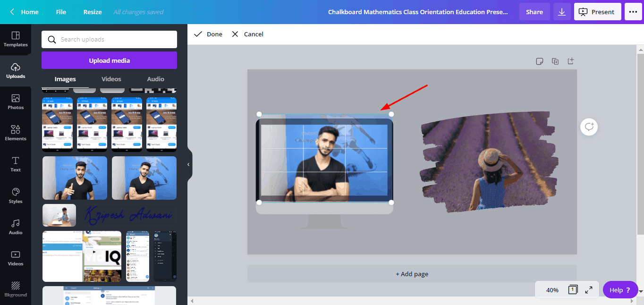Open the Styles sidebar panel
This screenshot has height=305, width=644.
click(x=16, y=195)
